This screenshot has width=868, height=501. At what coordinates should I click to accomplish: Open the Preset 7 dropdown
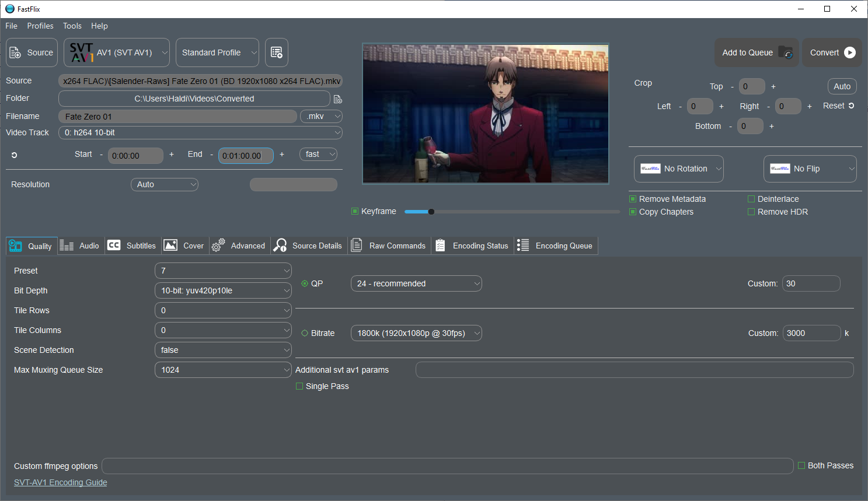point(223,271)
